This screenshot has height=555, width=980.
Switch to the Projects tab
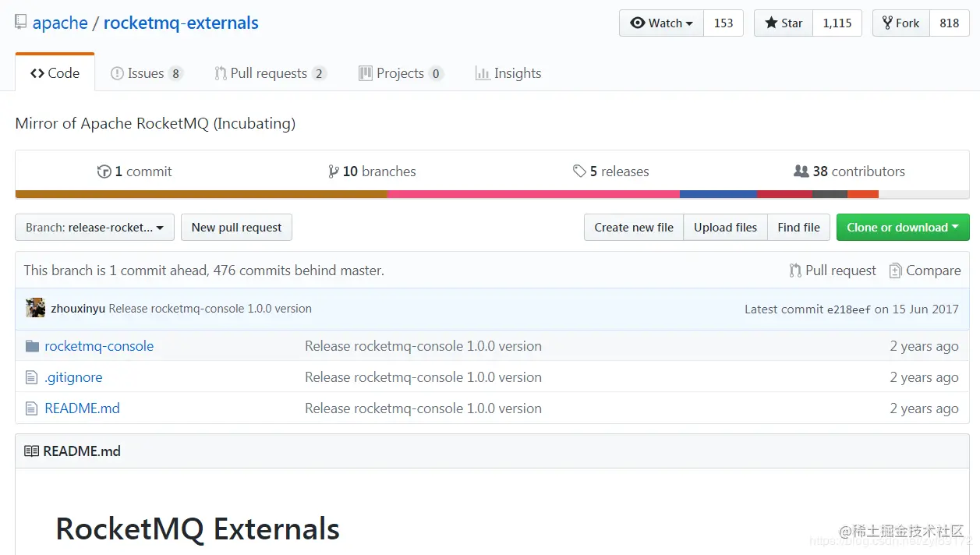click(x=401, y=73)
